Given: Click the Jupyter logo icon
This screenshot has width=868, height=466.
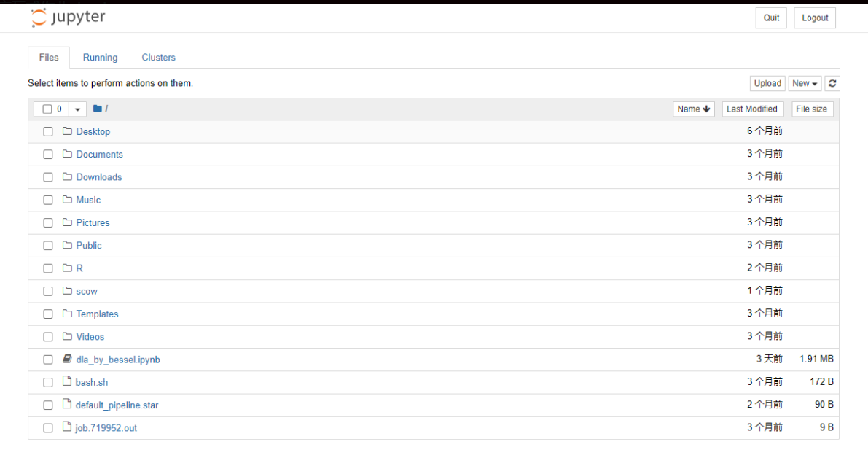Looking at the screenshot, I should coord(38,18).
